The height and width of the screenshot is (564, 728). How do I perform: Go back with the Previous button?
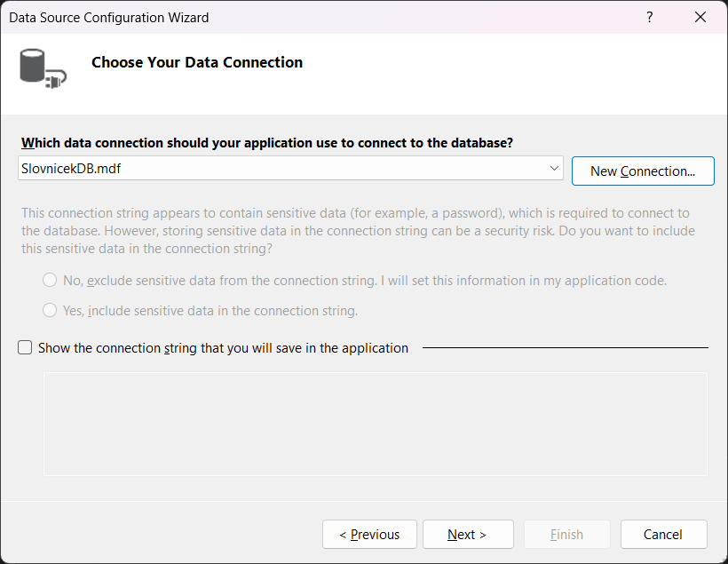point(369,534)
